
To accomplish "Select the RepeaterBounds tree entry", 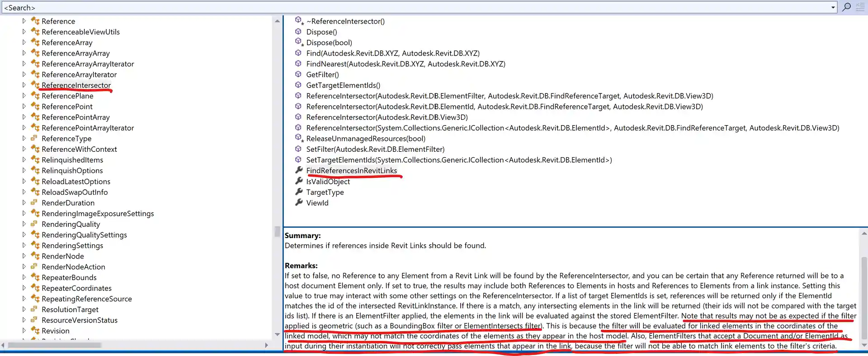I will 69,277.
